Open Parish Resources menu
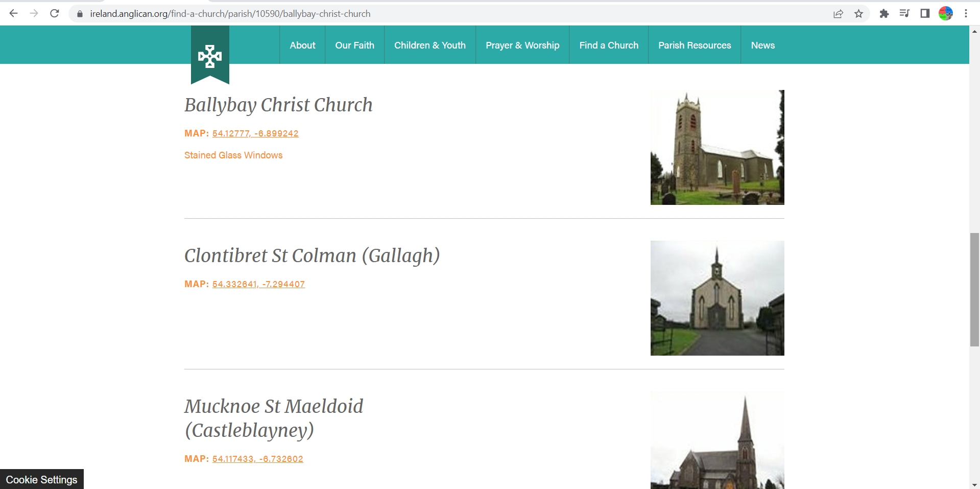Image resolution: width=980 pixels, height=489 pixels. [695, 45]
